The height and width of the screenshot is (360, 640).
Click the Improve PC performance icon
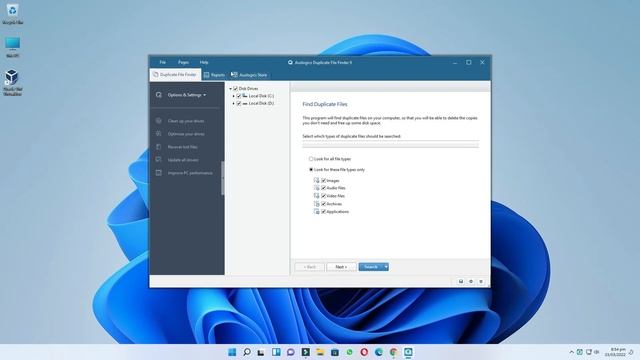159,173
